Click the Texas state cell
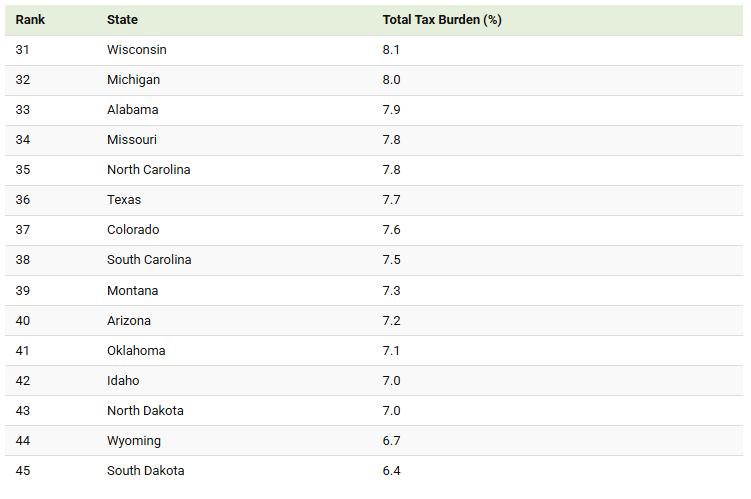The image size is (751, 499). 124,200
